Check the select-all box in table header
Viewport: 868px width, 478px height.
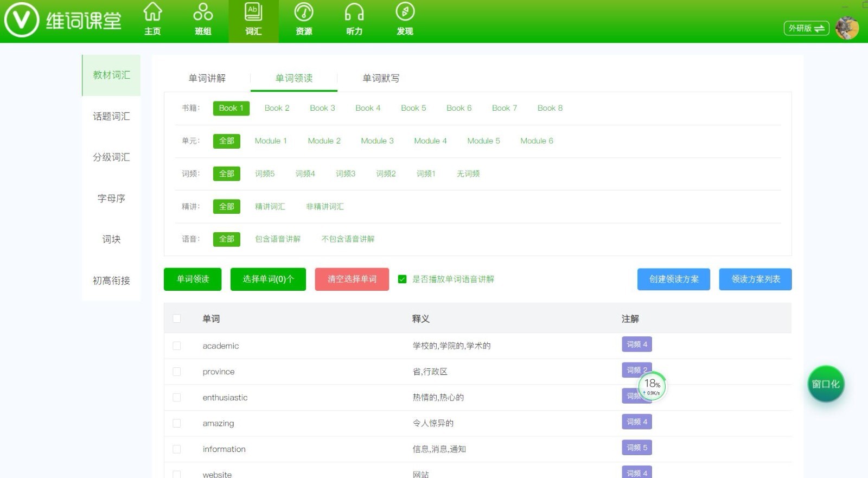click(x=177, y=318)
